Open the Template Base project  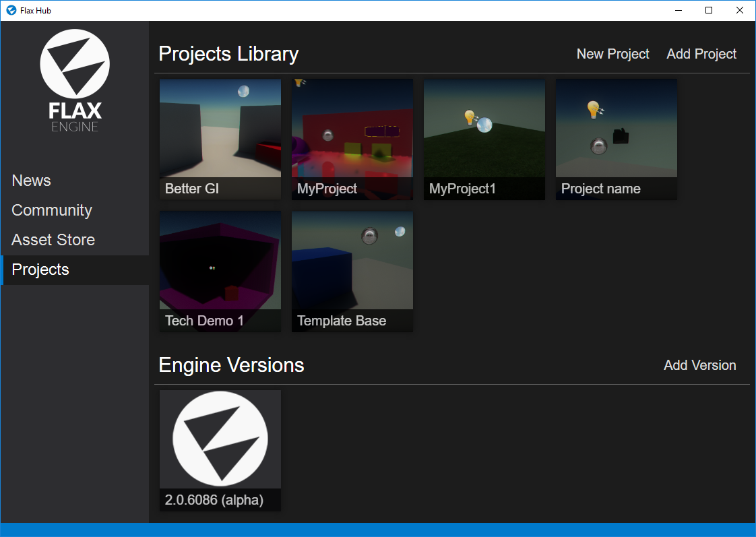(352, 260)
